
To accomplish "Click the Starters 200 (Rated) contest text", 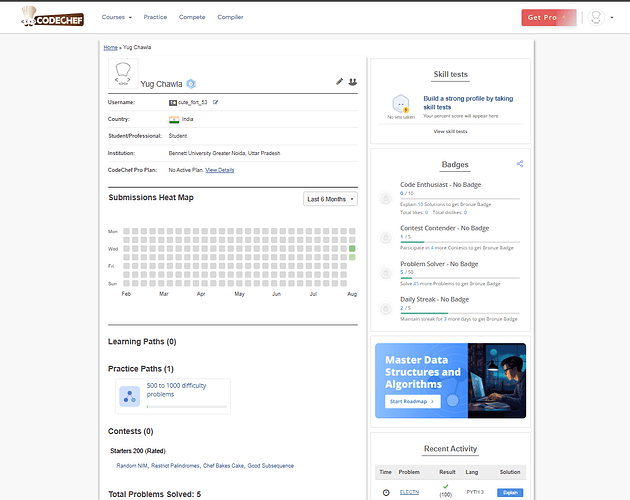I will (x=138, y=451).
